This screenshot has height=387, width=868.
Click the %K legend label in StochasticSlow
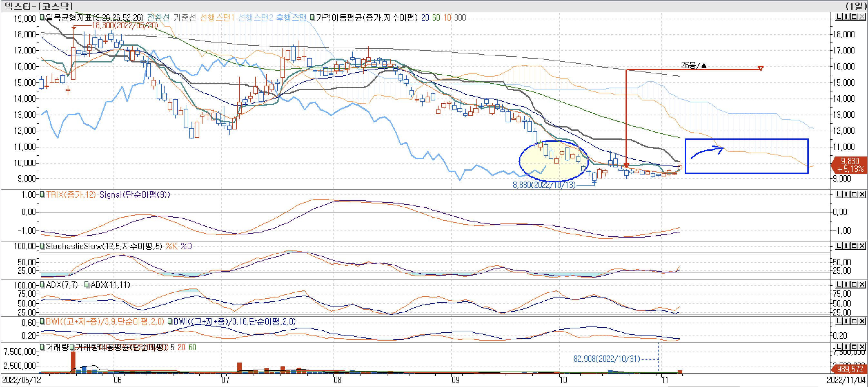[172, 246]
